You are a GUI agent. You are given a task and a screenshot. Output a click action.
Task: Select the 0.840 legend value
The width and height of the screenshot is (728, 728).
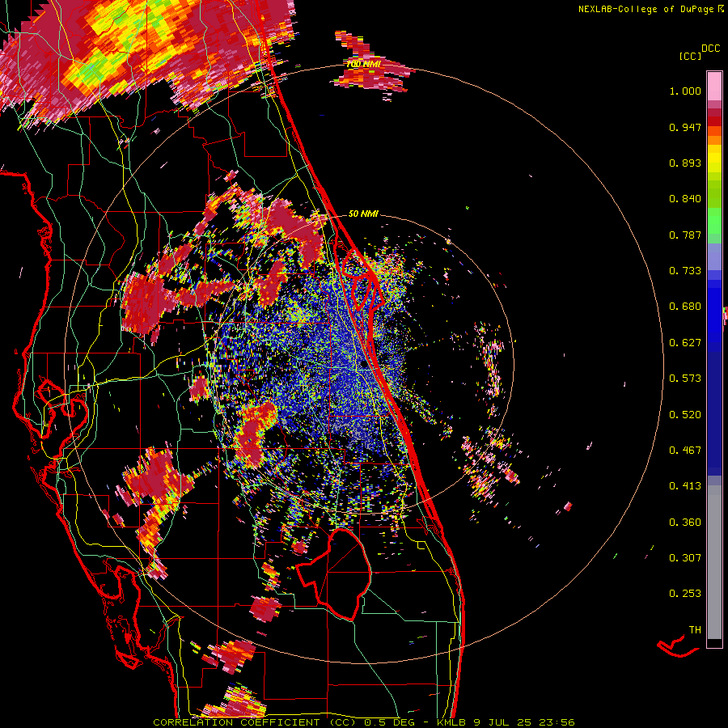click(685, 199)
